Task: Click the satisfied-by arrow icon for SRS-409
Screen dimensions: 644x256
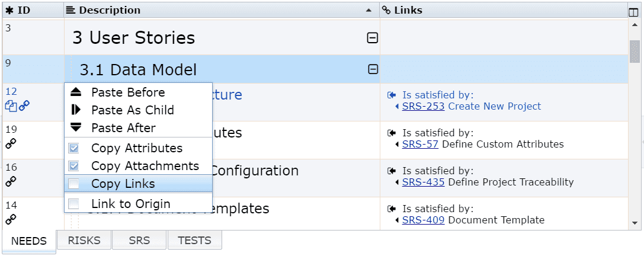Action: click(x=392, y=209)
